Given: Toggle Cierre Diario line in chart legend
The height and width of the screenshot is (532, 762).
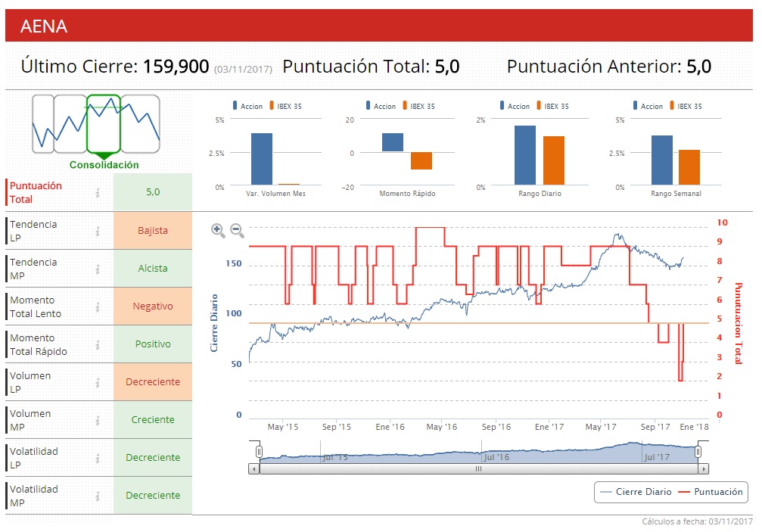Looking at the screenshot, I should pyautogui.click(x=636, y=492).
